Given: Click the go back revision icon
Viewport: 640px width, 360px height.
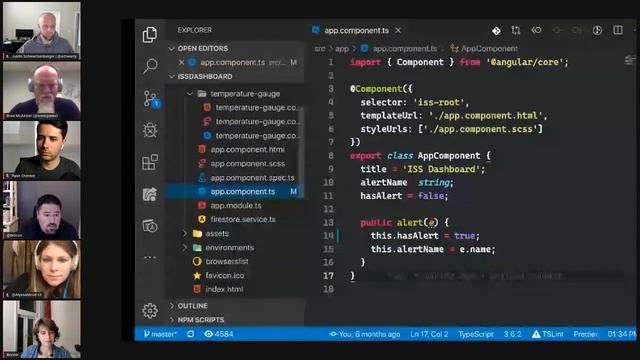Looking at the screenshot, I should [536, 30].
